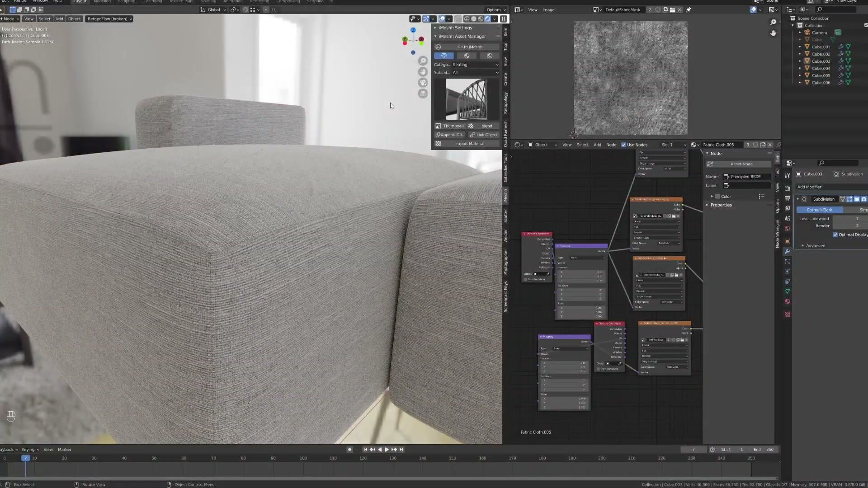
Task: Open output properties printer tab icon
Action: (787, 198)
